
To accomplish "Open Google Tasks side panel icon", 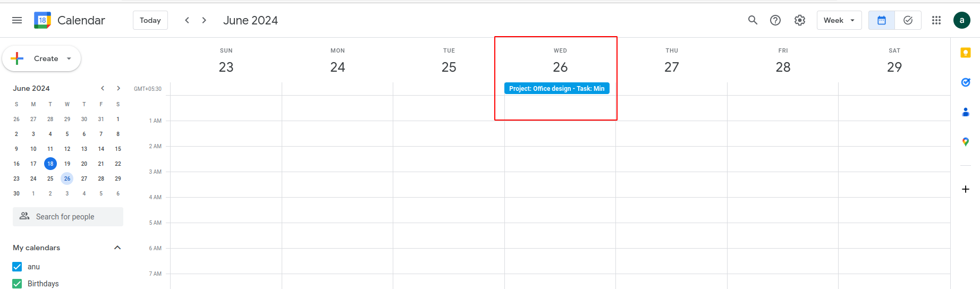I will 966,82.
